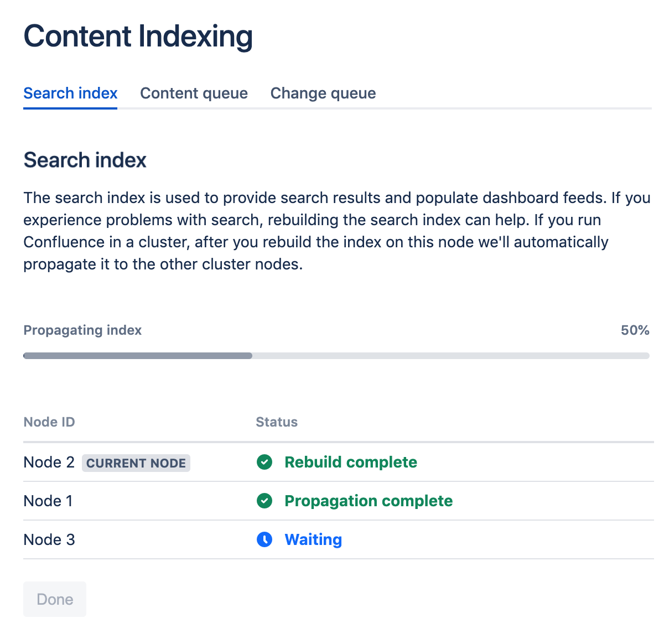Screen dimensions: 664x644
Task: Click the Node 2 row label
Action: (49, 462)
